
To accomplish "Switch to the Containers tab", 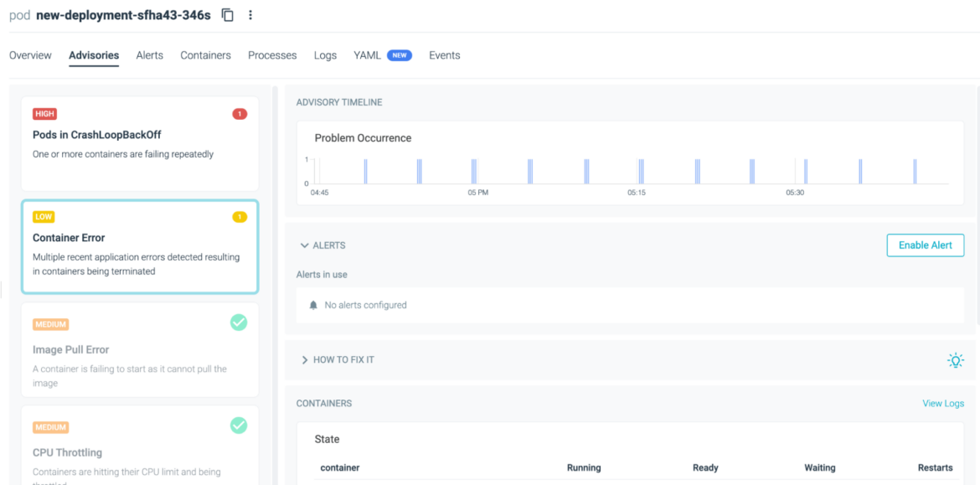I will [x=205, y=55].
